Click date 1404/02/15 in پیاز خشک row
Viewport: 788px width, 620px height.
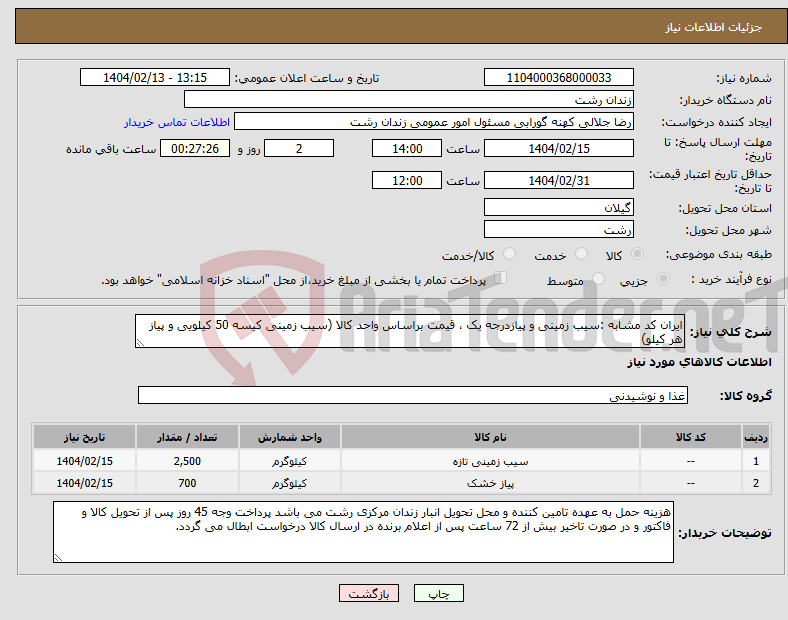point(84,483)
